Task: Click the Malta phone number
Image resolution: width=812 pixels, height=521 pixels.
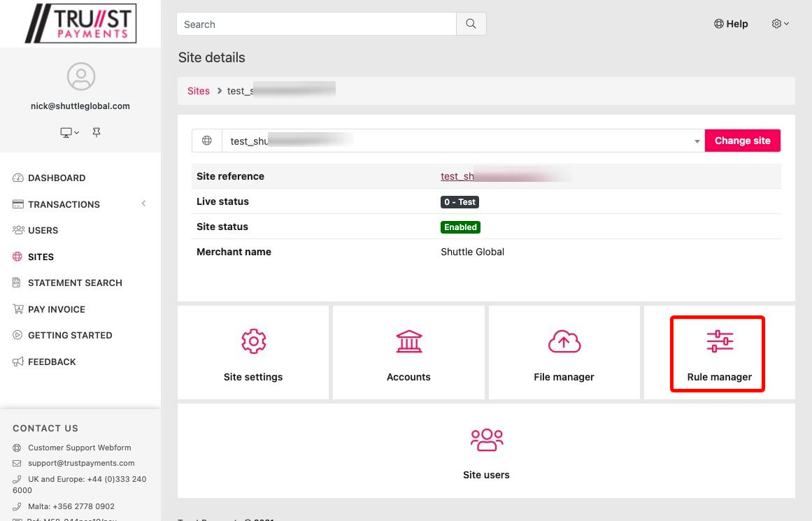Action: pos(71,506)
